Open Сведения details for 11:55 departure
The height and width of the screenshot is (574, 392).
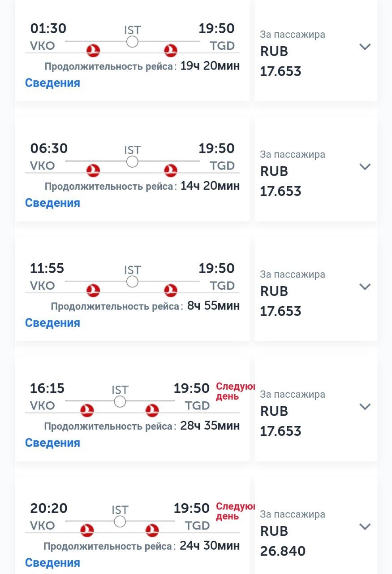pyautogui.click(x=52, y=323)
